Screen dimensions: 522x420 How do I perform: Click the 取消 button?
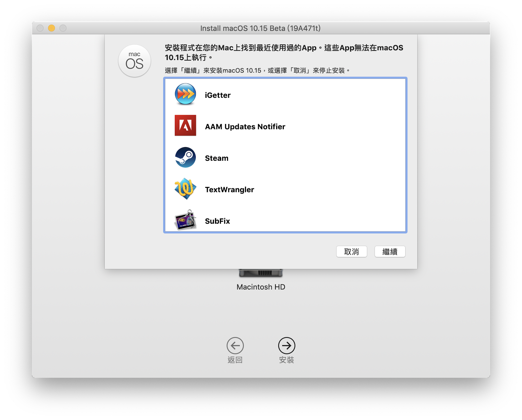(352, 252)
